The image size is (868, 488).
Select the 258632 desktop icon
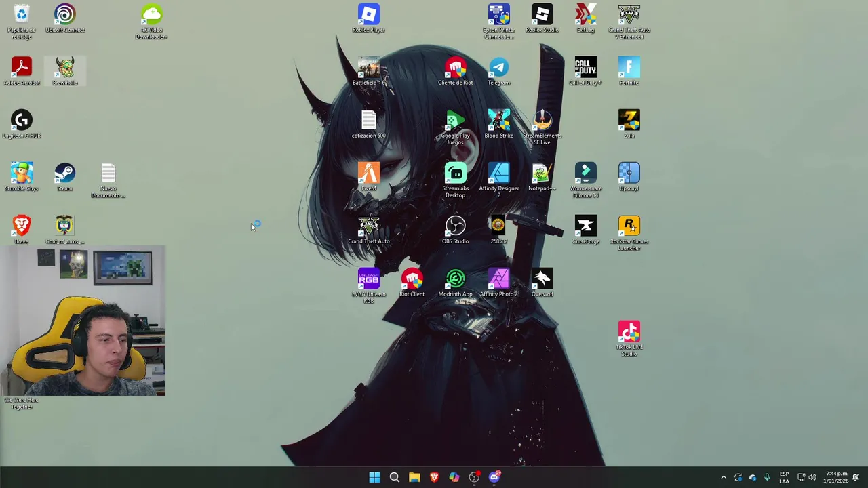[499, 230]
